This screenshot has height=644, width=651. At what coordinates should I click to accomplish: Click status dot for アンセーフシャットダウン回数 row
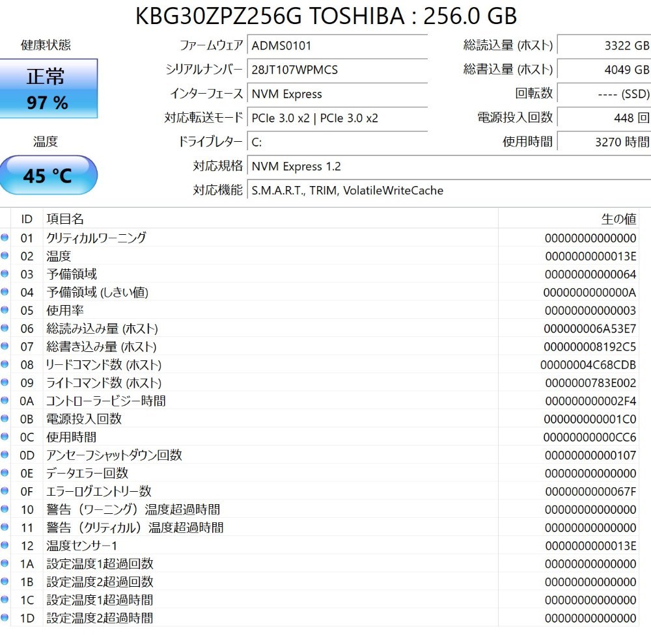[5, 455]
